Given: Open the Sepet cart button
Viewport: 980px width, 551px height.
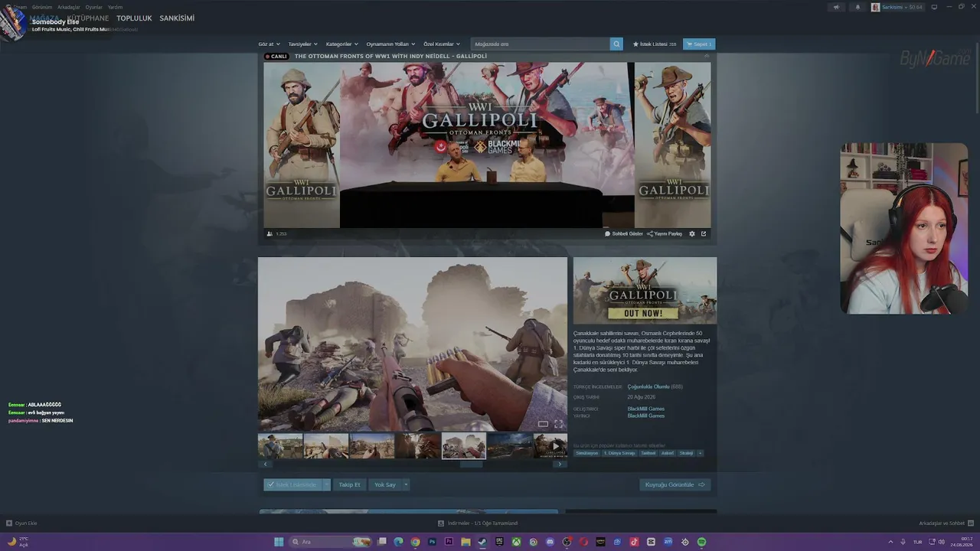Looking at the screenshot, I should 699,44.
